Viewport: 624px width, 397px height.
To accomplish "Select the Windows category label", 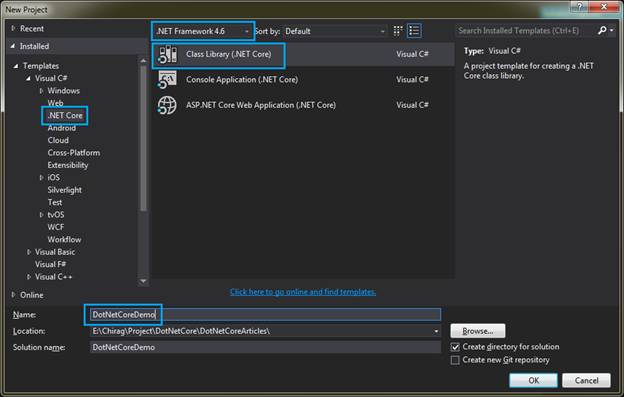I will click(64, 91).
